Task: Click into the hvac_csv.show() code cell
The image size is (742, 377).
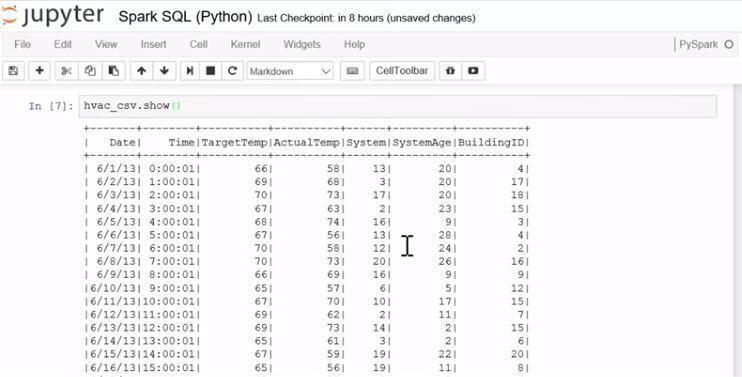Action: [398, 106]
